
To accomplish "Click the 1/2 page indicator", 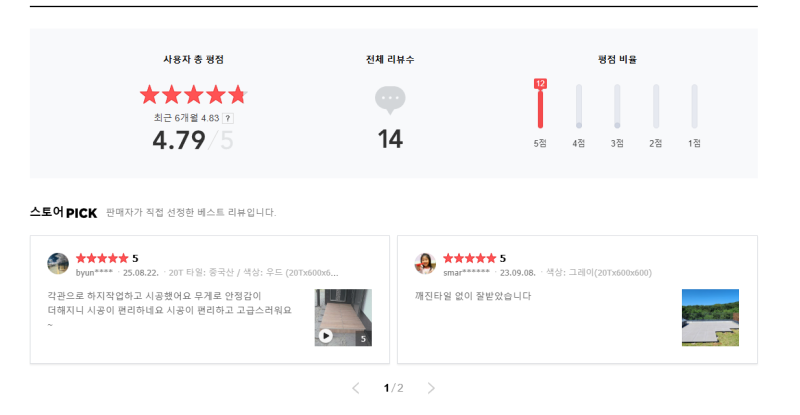I will 393,388.
